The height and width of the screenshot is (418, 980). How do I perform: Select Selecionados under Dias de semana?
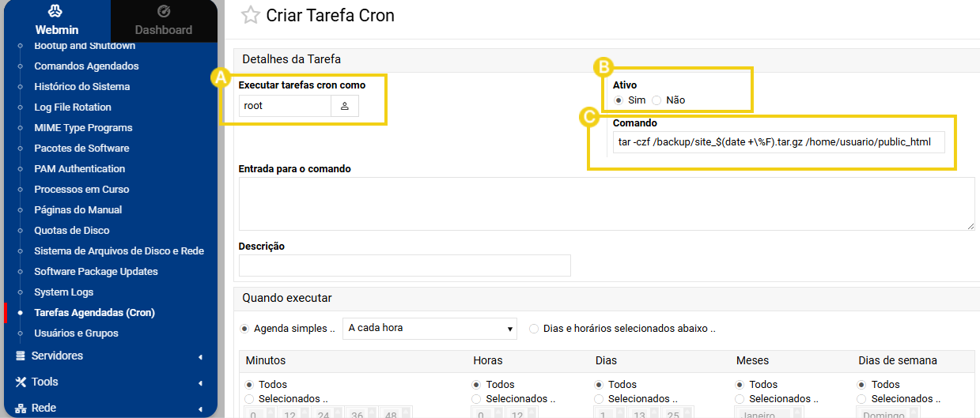(x=863, y=399)
